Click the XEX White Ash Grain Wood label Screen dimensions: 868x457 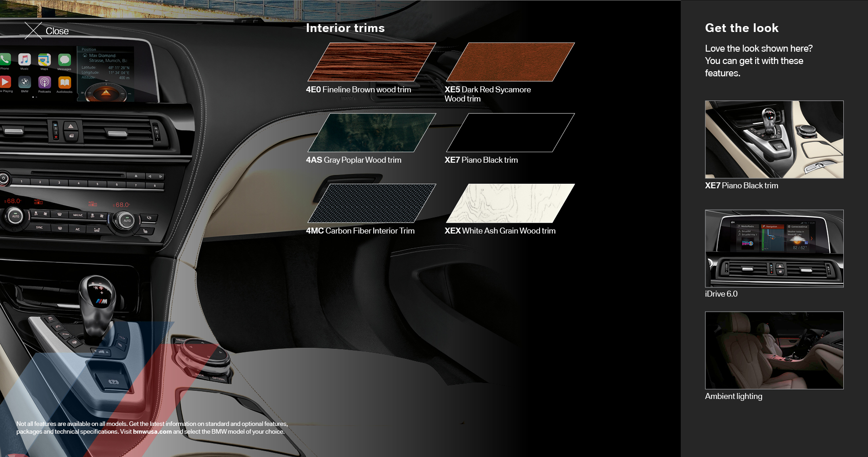point(500,231)
